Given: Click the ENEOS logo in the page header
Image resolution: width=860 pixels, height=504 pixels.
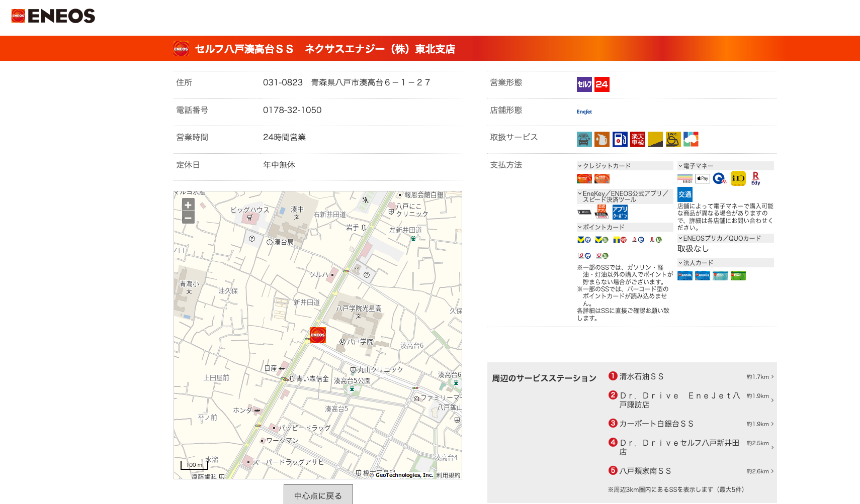Looking at the screenshot, I should click(53, 16).
